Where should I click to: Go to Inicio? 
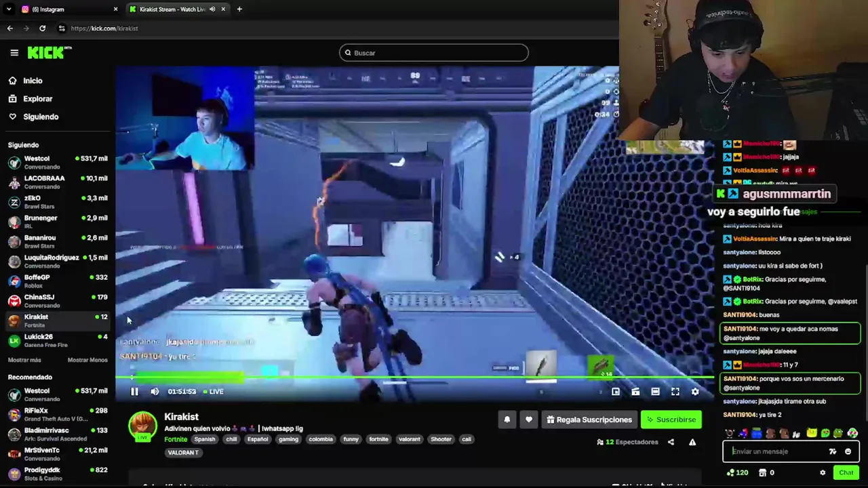[33, 81]
